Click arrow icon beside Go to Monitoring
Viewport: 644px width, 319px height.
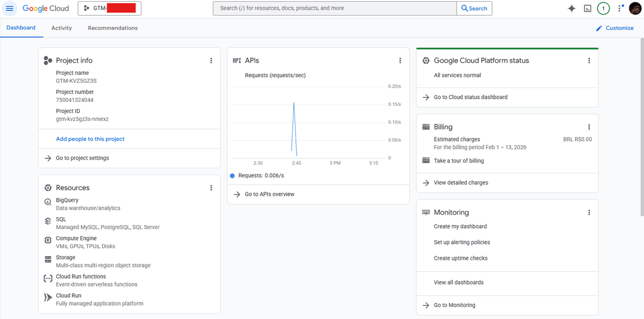tap(426, 305)
